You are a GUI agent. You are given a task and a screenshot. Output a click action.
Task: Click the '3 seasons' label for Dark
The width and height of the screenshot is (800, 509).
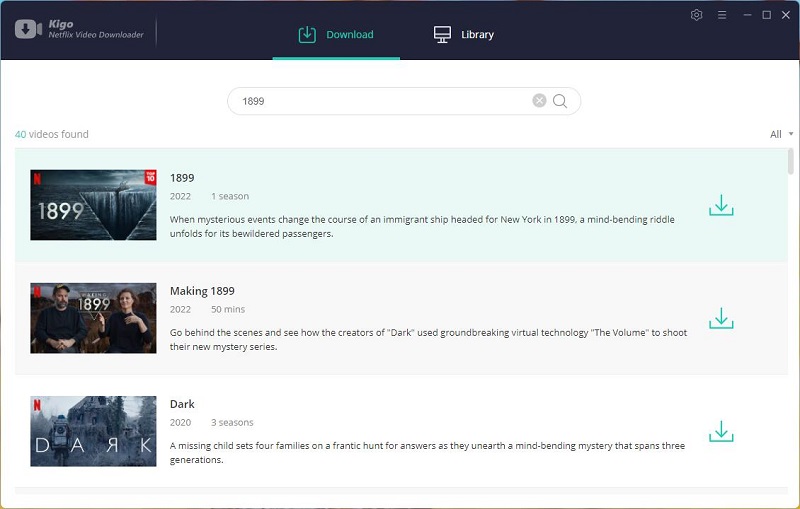pyautogui.click(x=232, y=423)
